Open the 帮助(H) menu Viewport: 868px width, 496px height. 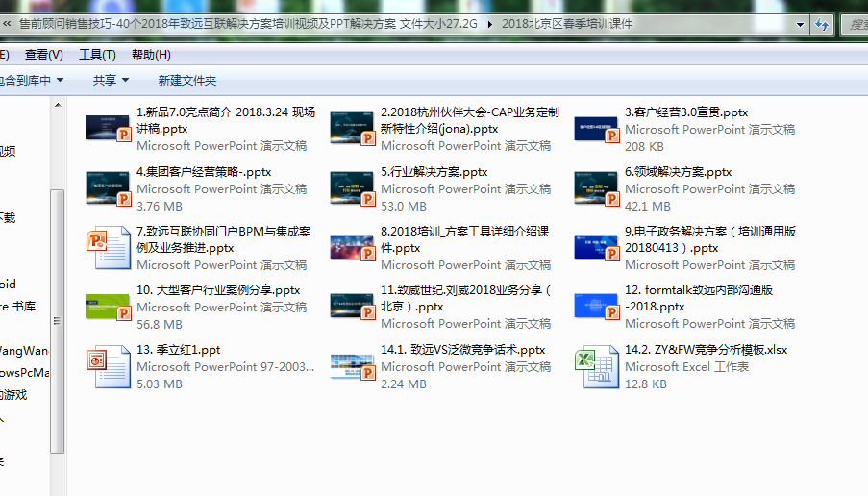[151, 55]
